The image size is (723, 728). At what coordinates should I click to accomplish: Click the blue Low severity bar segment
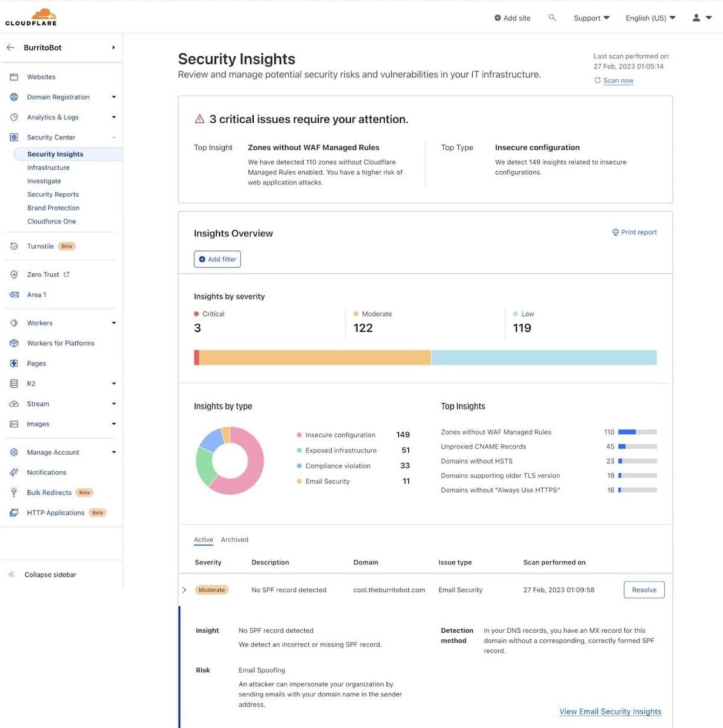point(544,357)
